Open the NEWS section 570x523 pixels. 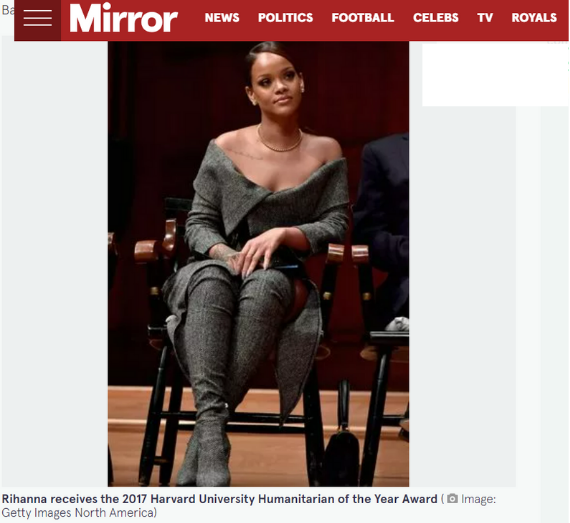(x=222, y=17)
